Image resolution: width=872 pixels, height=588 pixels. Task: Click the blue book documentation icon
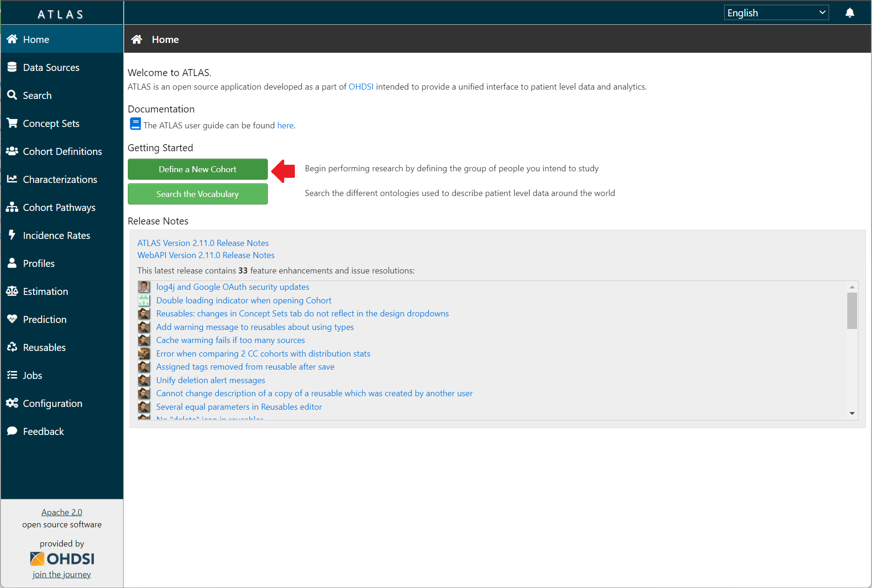pos(135,124)
